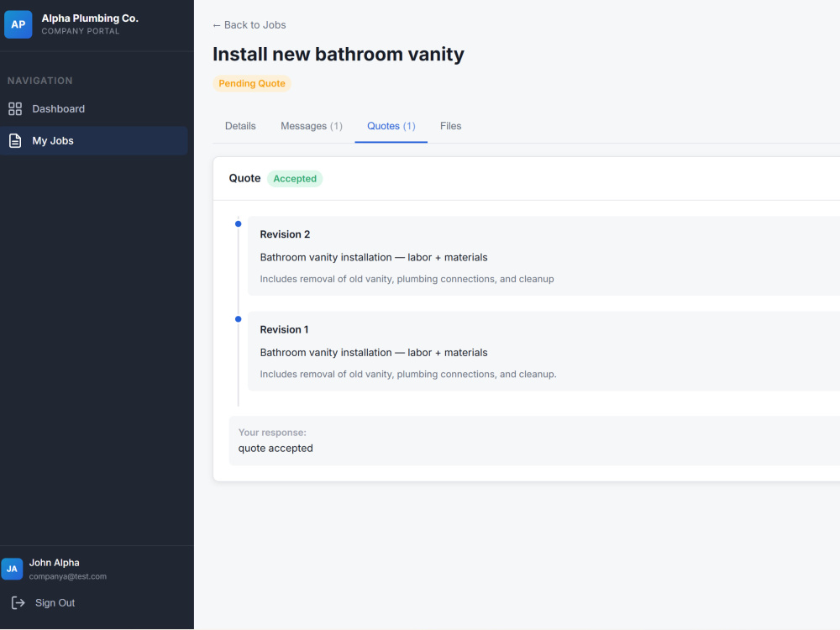Image resolution: width=840 pixels, height=630 pixels.
Task: Click the Sign Out arrow icon
Action: [x=18, y=602]
